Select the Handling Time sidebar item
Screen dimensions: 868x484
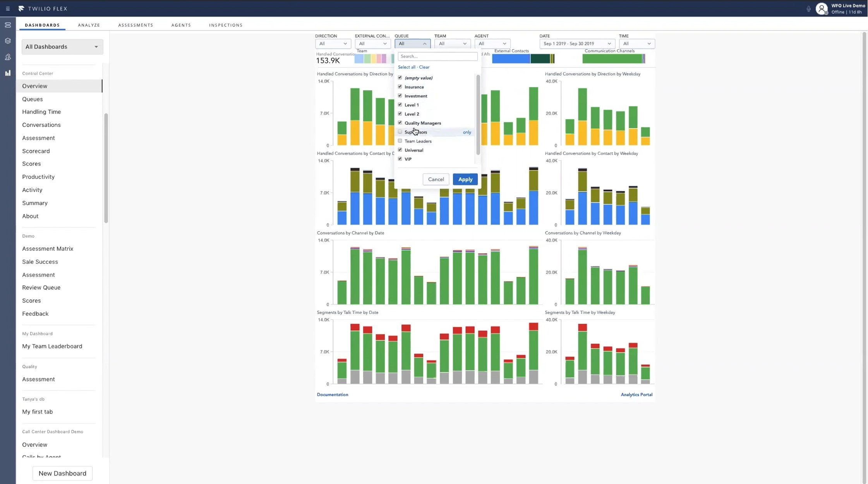[x=41, y=112]
